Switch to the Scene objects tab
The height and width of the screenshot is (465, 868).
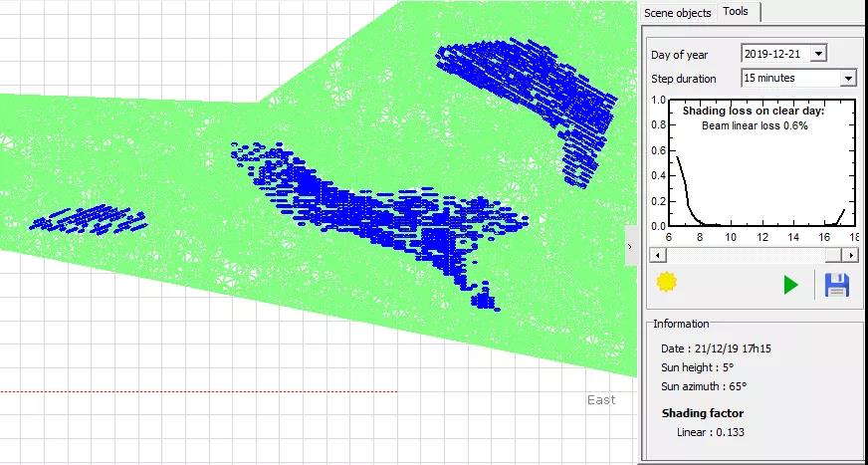(x=677, y=13)
